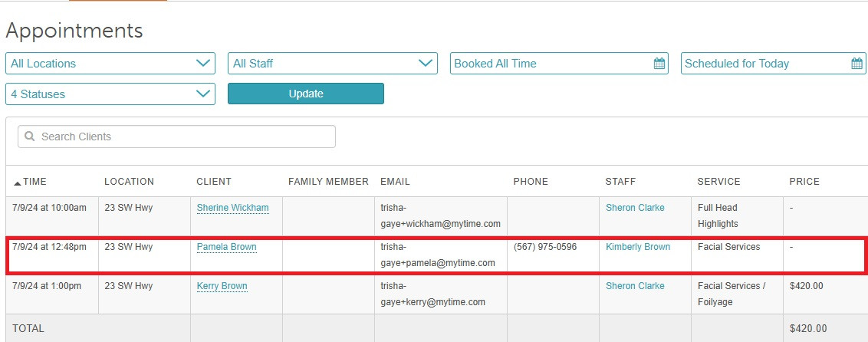Expand the 4 Statuses dropdown
The height and width of the screenshot is (342, 868).
(x=110, y=94)
